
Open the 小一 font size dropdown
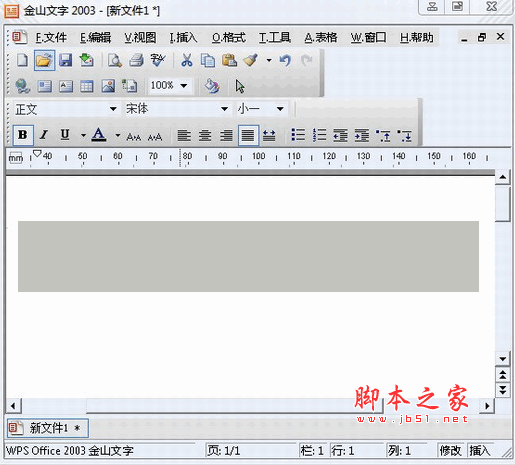click(280, 109)
